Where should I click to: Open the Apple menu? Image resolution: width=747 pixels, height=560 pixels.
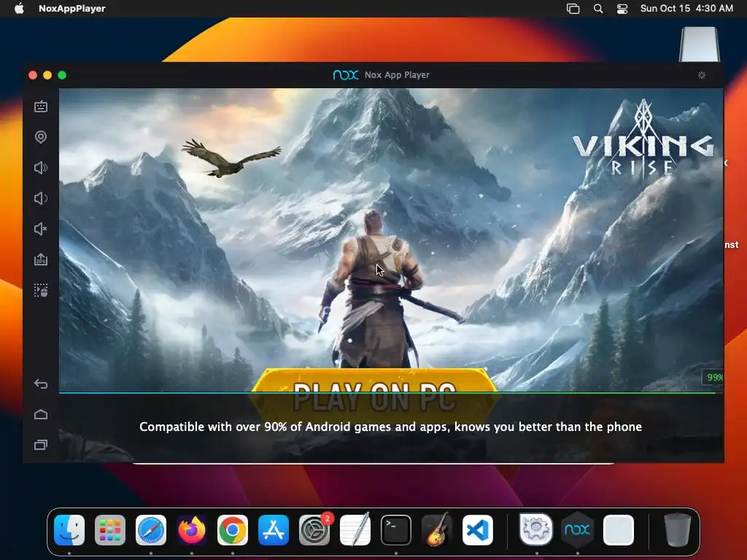click(x=19, y=9)
